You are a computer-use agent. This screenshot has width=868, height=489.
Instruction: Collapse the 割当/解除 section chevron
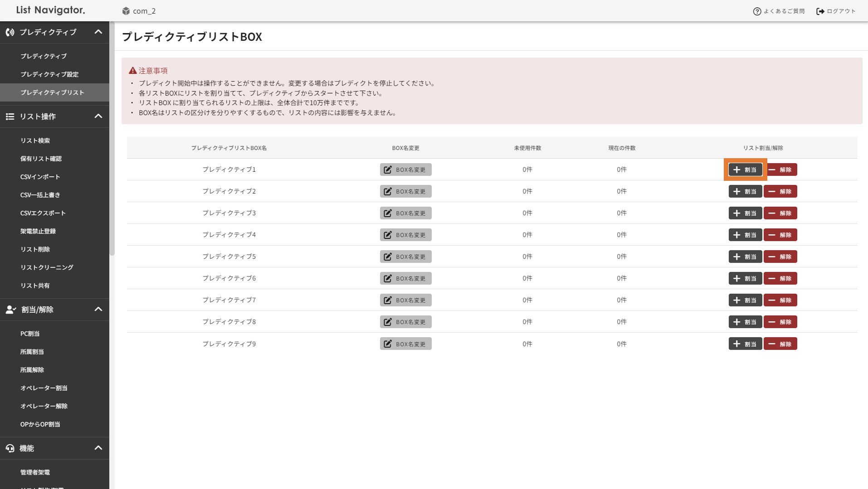click(98, 310)
